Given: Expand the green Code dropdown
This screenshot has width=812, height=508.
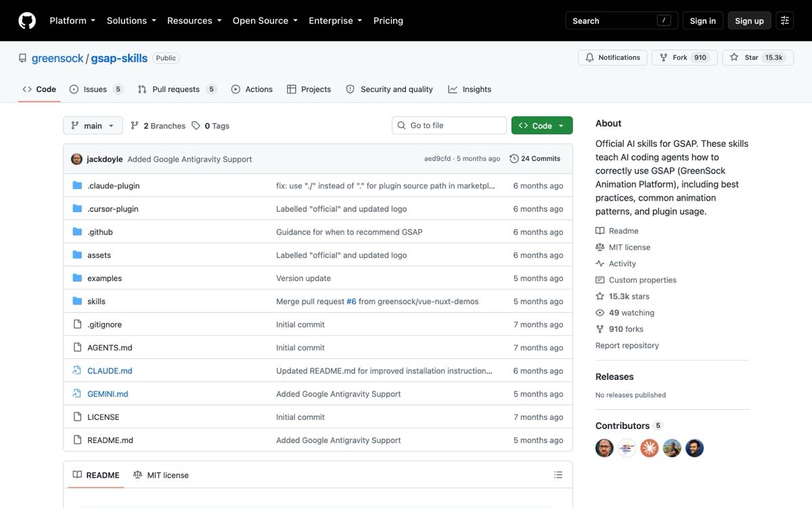Looking at the screenshot, I should click(542, 125).
